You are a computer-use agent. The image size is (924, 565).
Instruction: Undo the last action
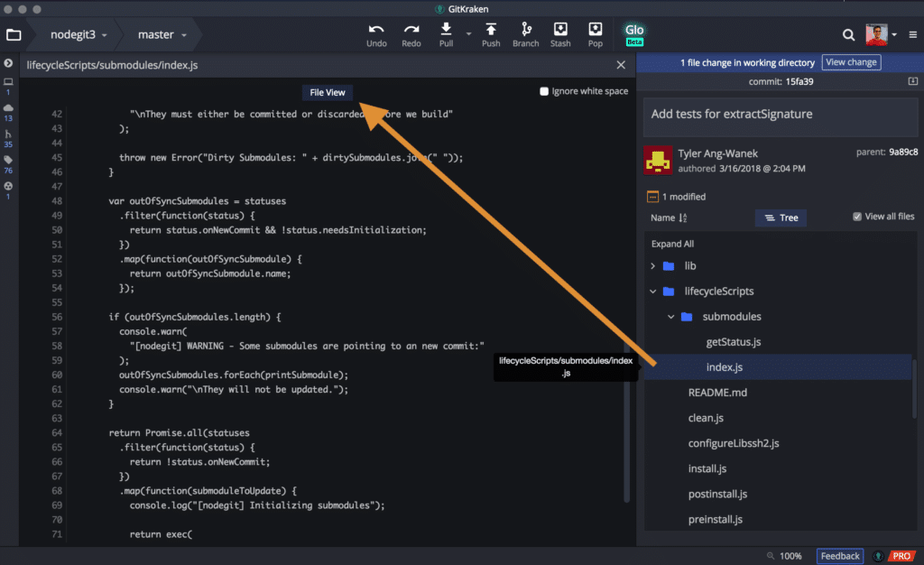coord(376,35)
